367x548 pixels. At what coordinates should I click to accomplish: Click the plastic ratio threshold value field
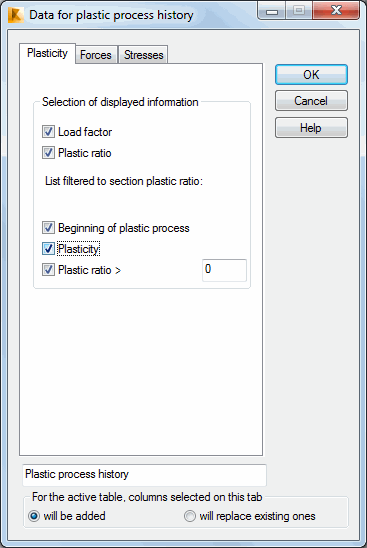pyautogui.click(x=224, y=270)
